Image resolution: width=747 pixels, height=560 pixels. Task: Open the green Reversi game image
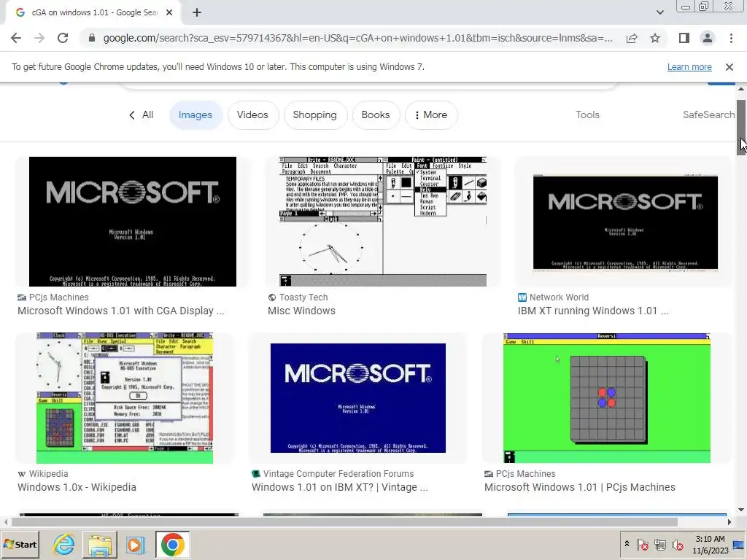tap(606, 398)
